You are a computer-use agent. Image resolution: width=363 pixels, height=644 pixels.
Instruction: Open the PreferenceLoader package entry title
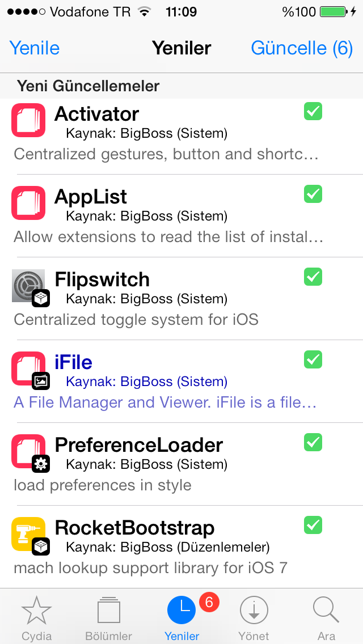point(138,445)
